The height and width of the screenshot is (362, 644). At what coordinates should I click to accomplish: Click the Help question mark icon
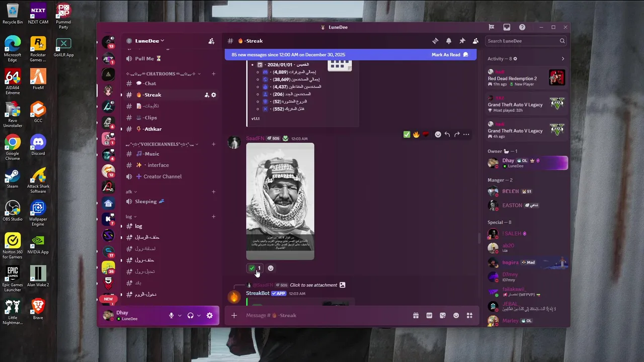point(522,27)
